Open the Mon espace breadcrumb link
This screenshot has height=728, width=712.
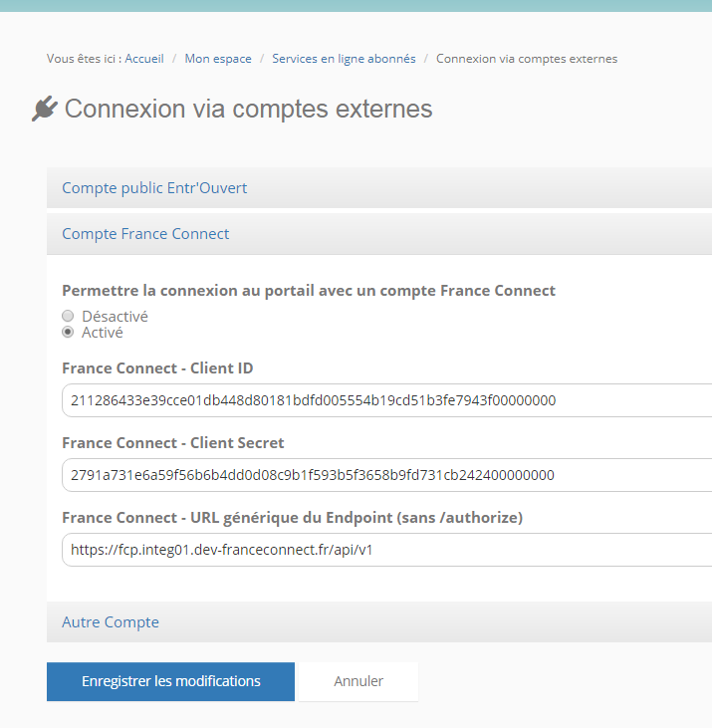[x=218, y=59]
